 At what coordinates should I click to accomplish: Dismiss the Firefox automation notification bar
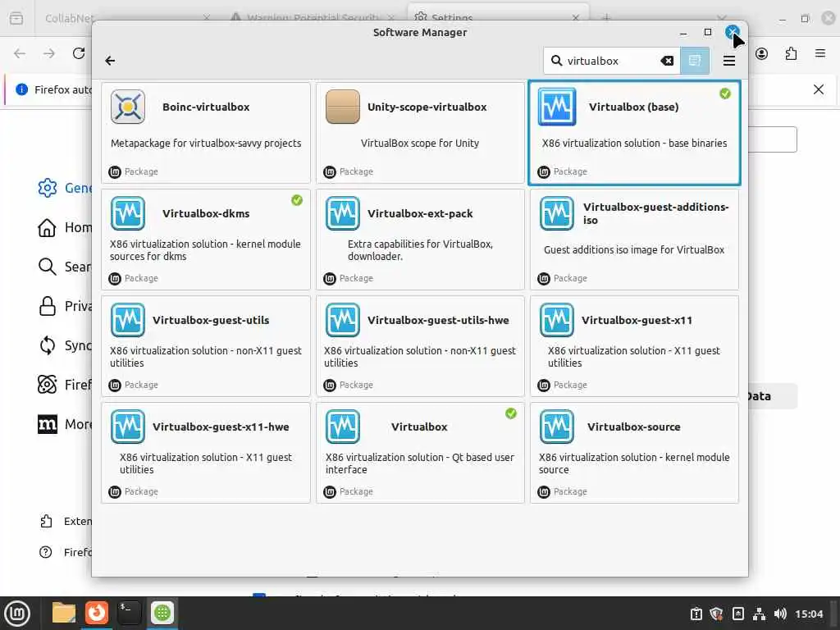[818, 89]
